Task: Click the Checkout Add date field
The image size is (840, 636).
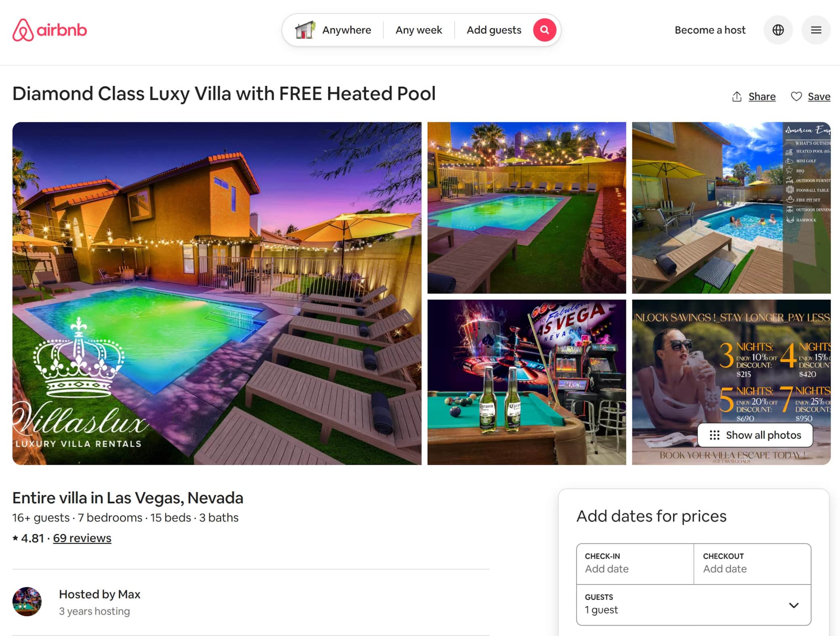Action: [752, 564]
